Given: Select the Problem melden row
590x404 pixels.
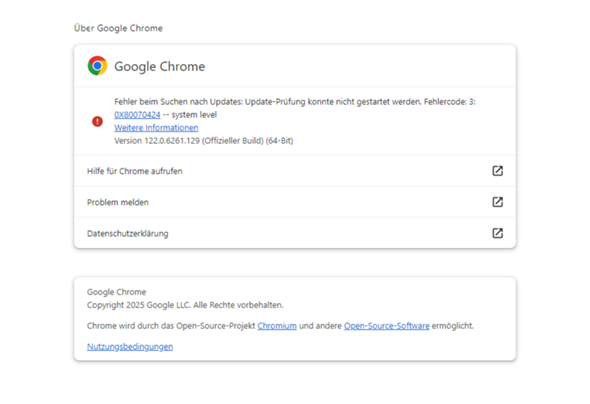Looking at the screenshot, I should [x=295, y=202].
